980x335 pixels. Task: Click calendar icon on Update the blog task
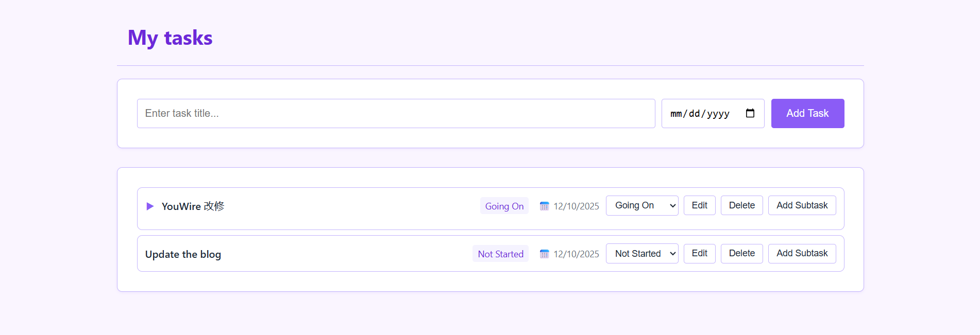coord(544,254)
